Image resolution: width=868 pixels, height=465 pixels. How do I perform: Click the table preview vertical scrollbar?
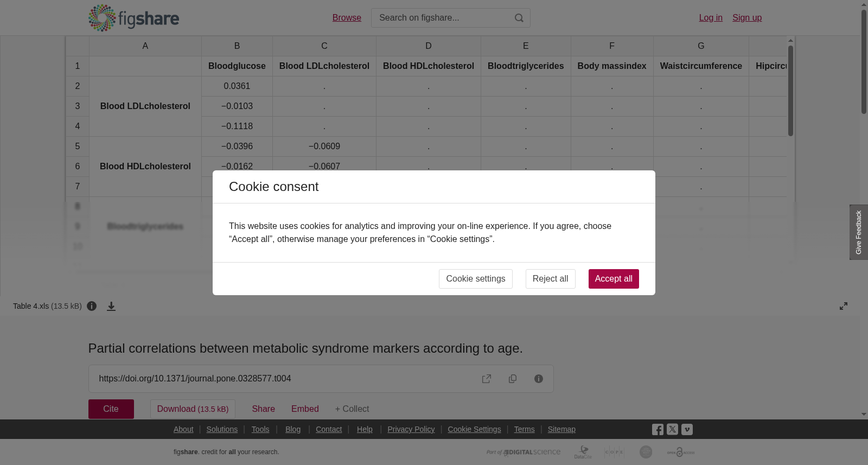point(791,90)
